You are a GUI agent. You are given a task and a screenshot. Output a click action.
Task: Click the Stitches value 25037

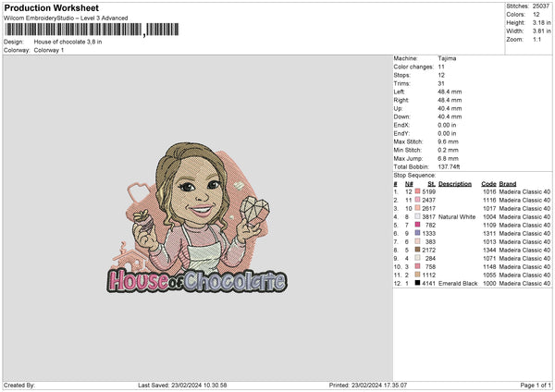541,6
